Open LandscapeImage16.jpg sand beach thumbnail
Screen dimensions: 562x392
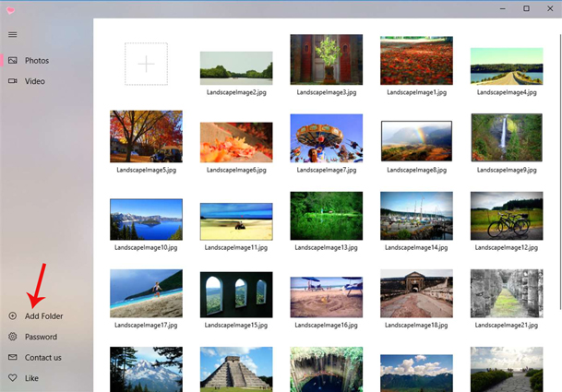coord(326,297)
